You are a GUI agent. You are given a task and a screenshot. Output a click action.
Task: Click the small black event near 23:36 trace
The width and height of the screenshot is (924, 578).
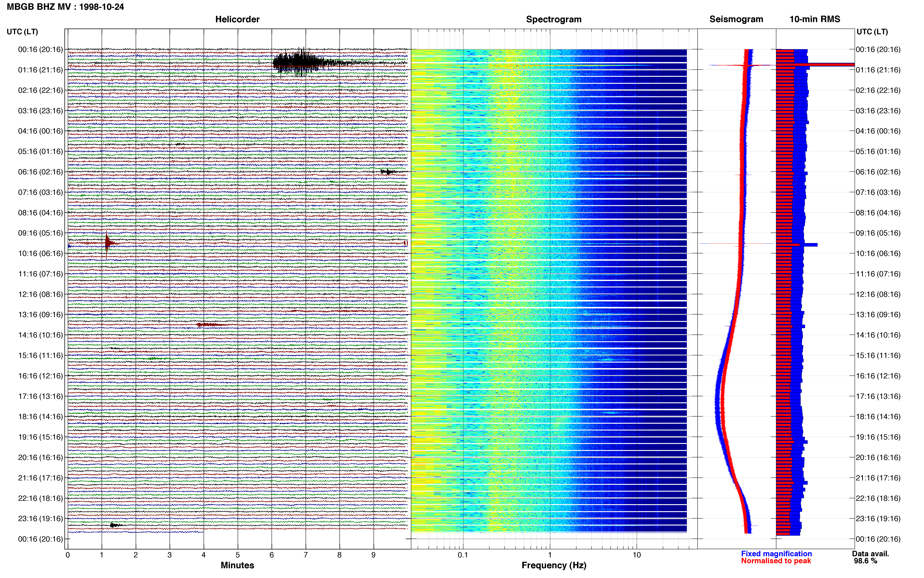116,525
